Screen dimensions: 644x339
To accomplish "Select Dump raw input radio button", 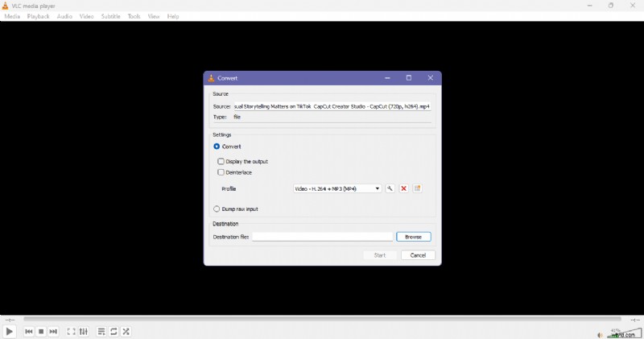I will pos(217,209).
